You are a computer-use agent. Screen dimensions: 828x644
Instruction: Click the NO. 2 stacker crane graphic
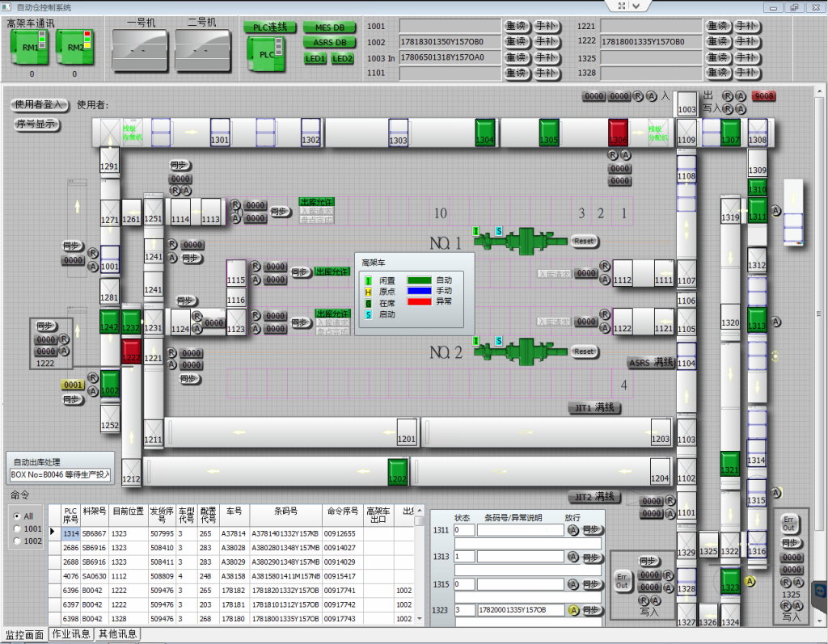pos(522,351)
